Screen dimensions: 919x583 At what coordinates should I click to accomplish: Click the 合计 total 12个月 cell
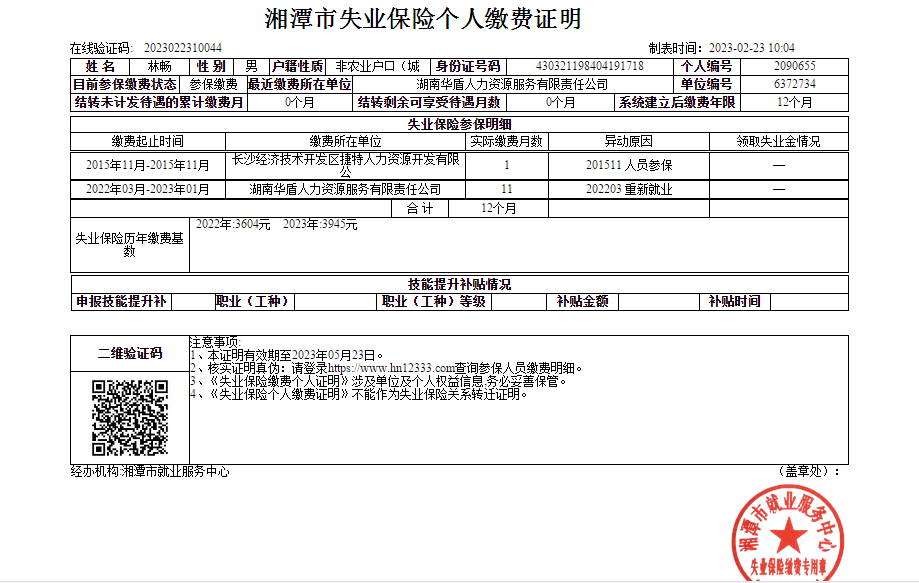tap(498, 208)
